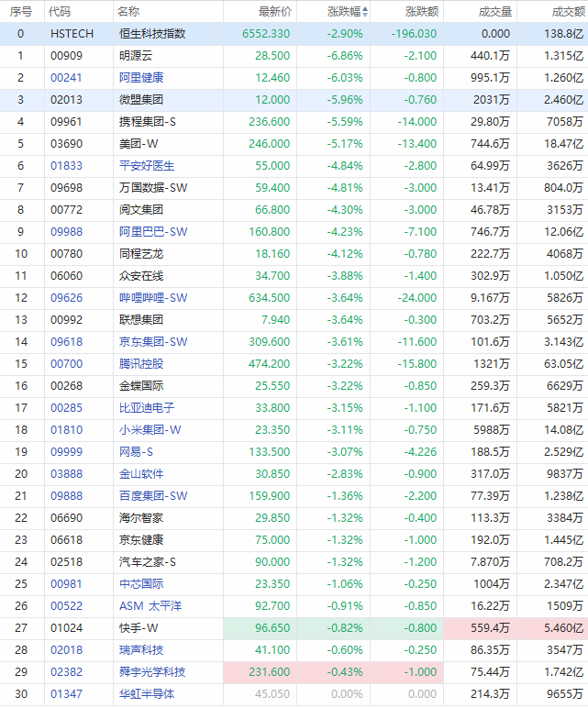Open stock link 百度集团-SW

153,496
